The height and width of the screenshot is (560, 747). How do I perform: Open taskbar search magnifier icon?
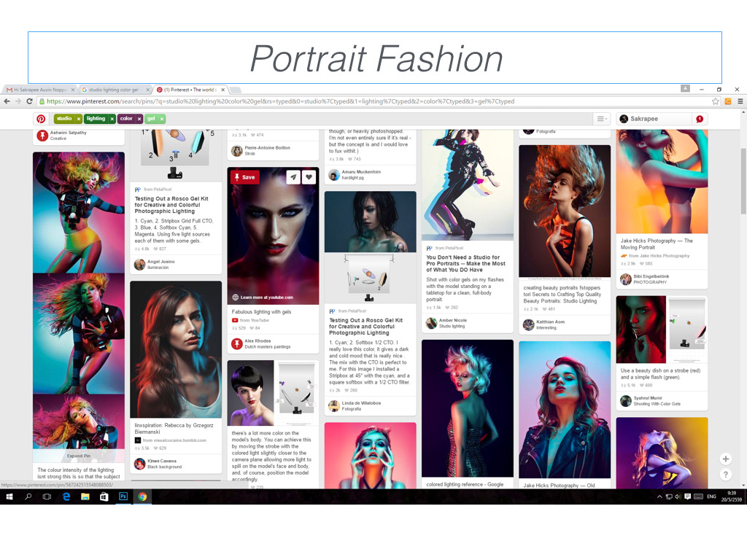pos(28,497)
